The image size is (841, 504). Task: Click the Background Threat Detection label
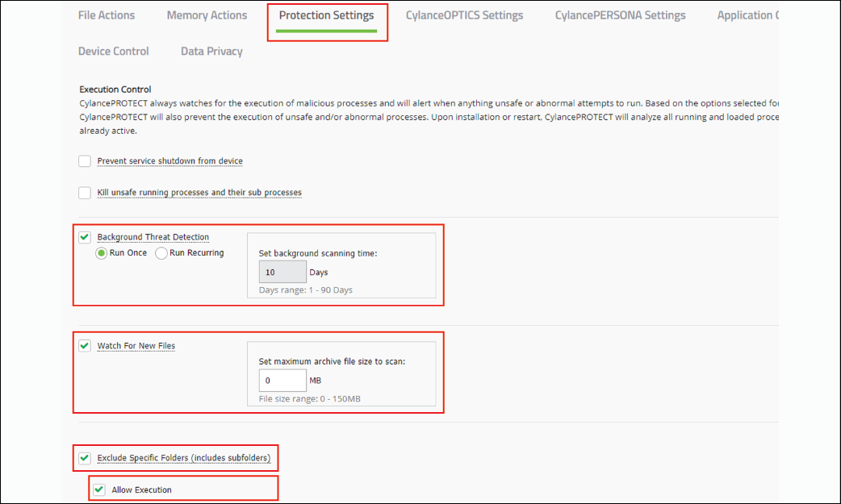[x=153, y=237]
